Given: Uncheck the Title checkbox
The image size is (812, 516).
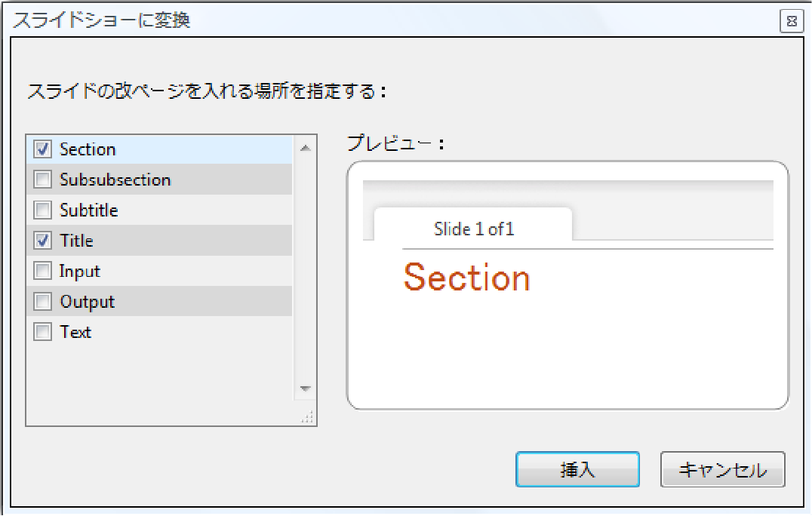Looking at the screenshot, I should [x=42, y=241].
